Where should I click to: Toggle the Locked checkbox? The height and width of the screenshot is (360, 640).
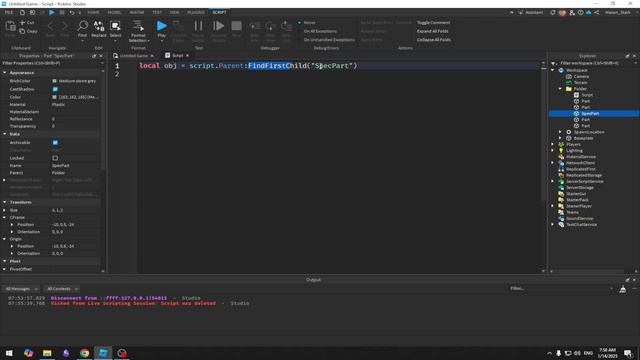coord(55,158)
